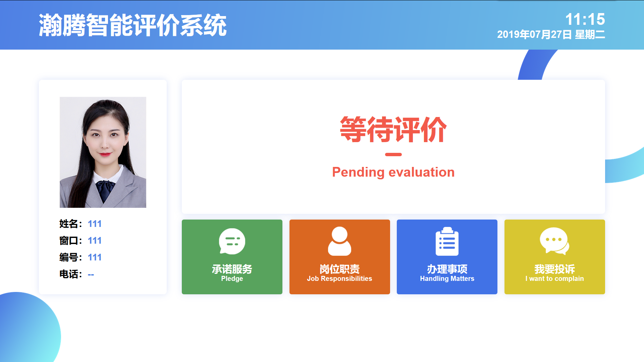The image size is (644, 362).
Task: Click the 瀚腾智能评价系统 title
Action: [133, 25]
